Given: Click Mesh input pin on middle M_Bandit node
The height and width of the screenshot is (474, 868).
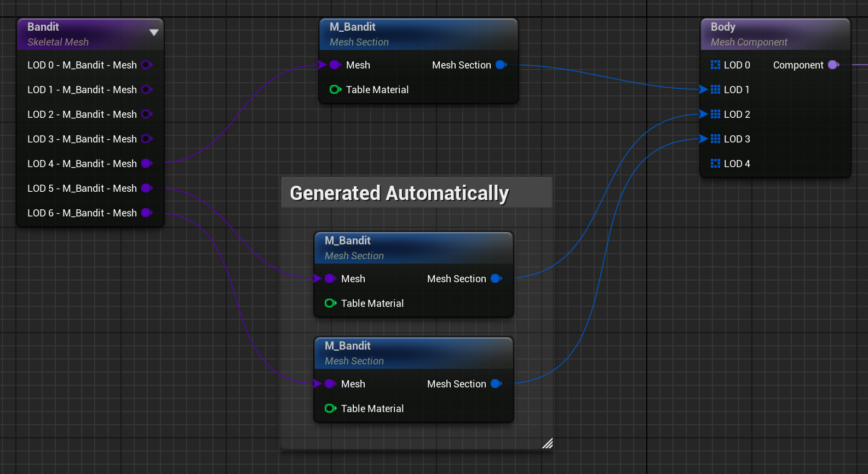Looking at the screenshot, I should [330, 278].
